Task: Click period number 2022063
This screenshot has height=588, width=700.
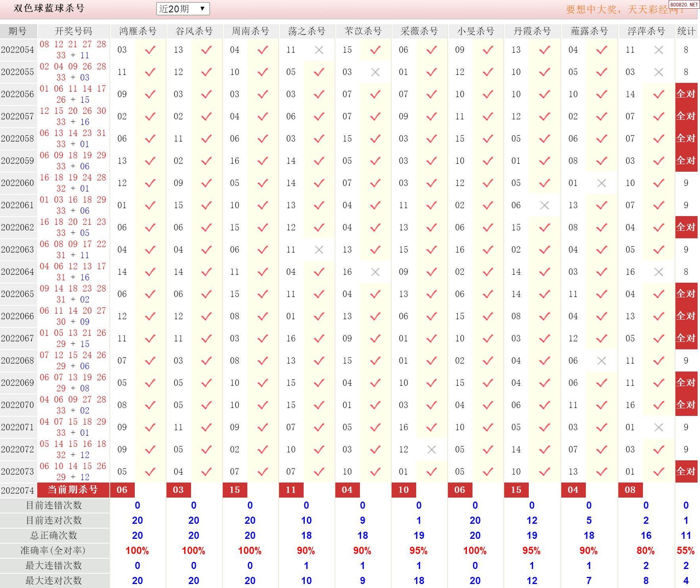Action: coord(18,249)
